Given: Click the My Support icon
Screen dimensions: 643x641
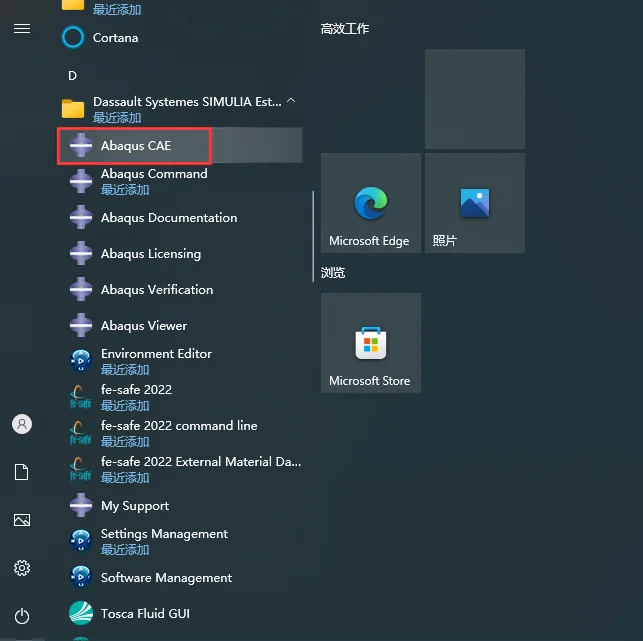Looking at the screenshot, I should click(81, 505).
